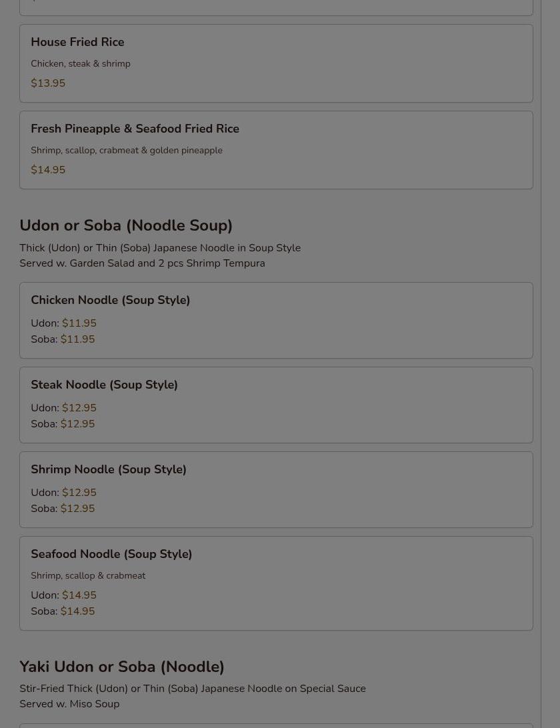Select the House Fried Rice menu card
The image size is (560, 728).
pos(276,63)
